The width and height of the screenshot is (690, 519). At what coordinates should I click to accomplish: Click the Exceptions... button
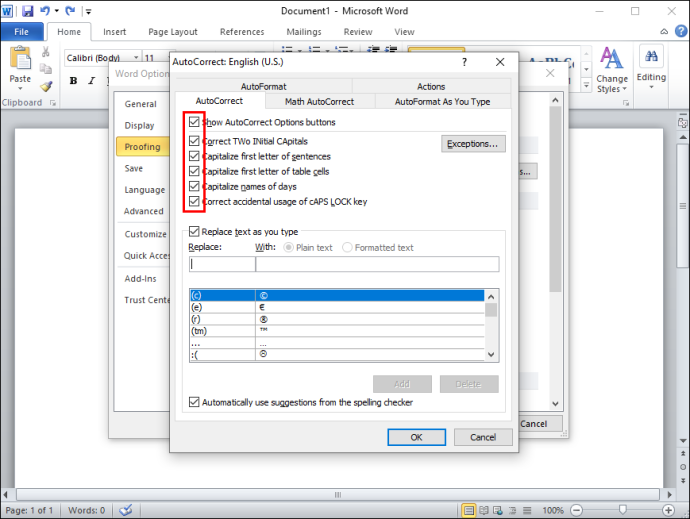473,144
